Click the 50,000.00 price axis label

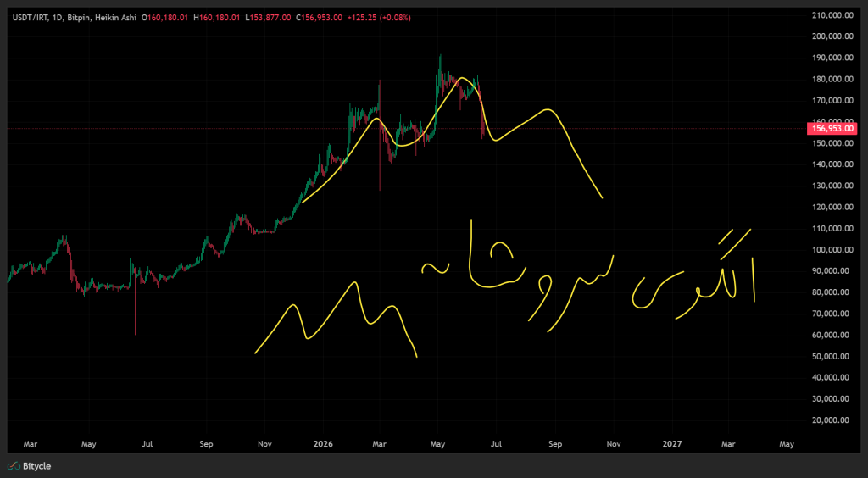pos(831,356)
